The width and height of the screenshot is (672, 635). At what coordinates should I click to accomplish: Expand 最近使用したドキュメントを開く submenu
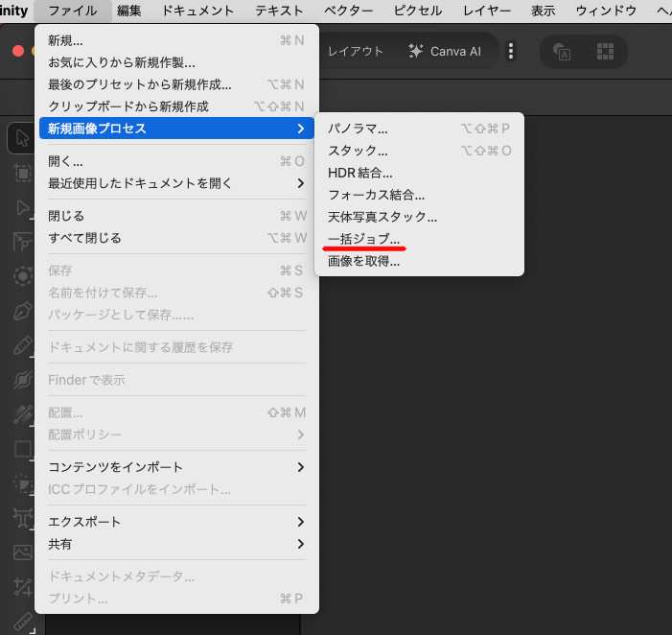(x=176, y=183)
